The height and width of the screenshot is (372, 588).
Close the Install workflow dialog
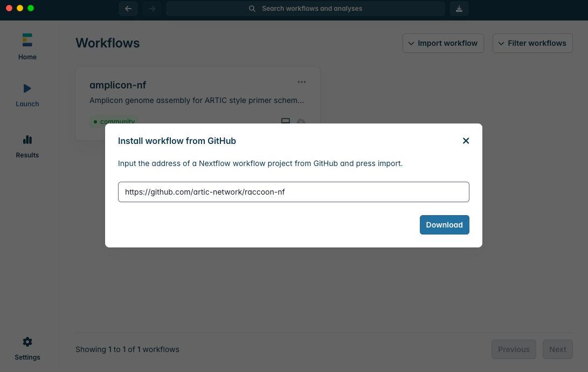(466, 141)
